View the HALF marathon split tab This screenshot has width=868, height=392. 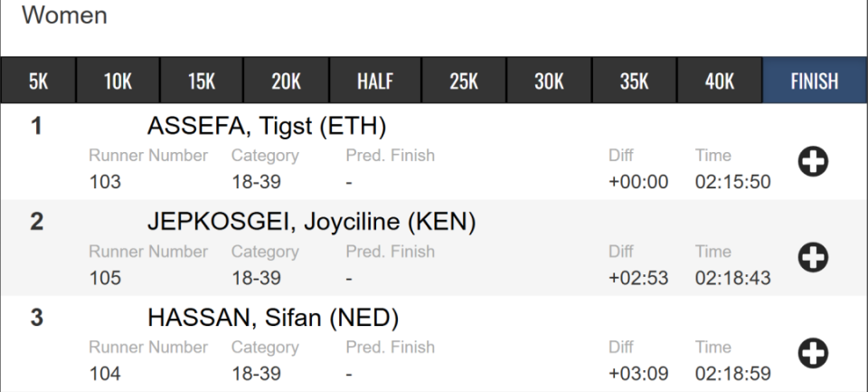(375, 81)
